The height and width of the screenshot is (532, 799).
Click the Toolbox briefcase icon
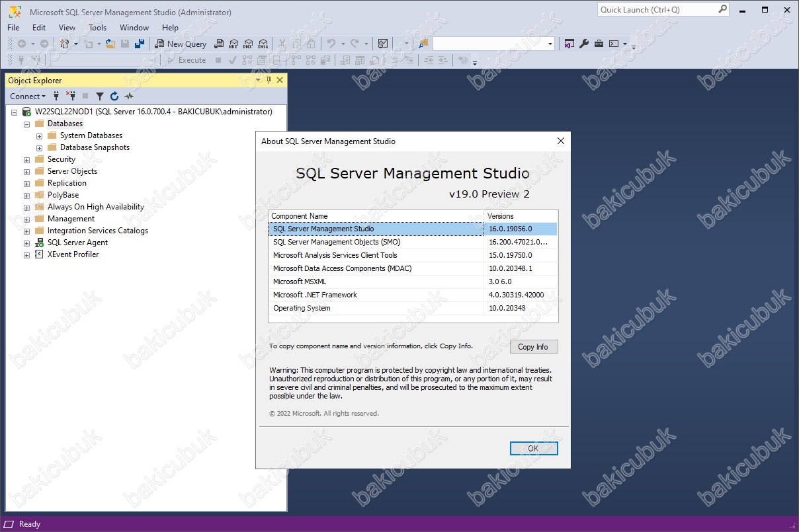coord(599,44)
